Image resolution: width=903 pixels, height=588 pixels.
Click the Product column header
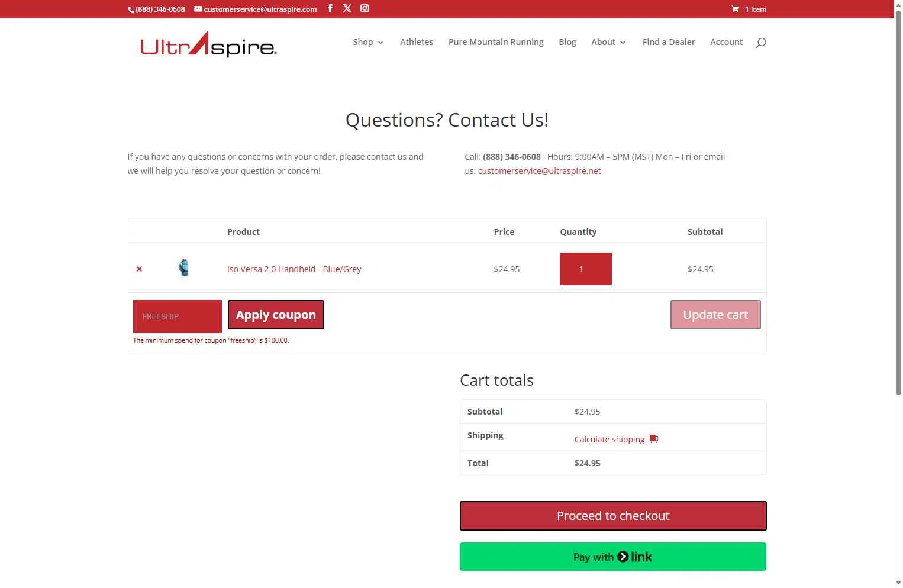[244, 232]
